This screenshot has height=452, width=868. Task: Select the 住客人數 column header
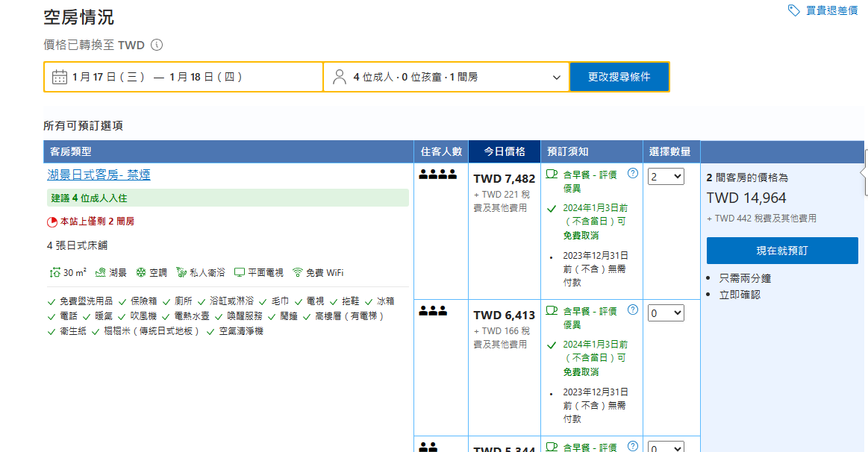pyautogui.click(x=441, y=151)
